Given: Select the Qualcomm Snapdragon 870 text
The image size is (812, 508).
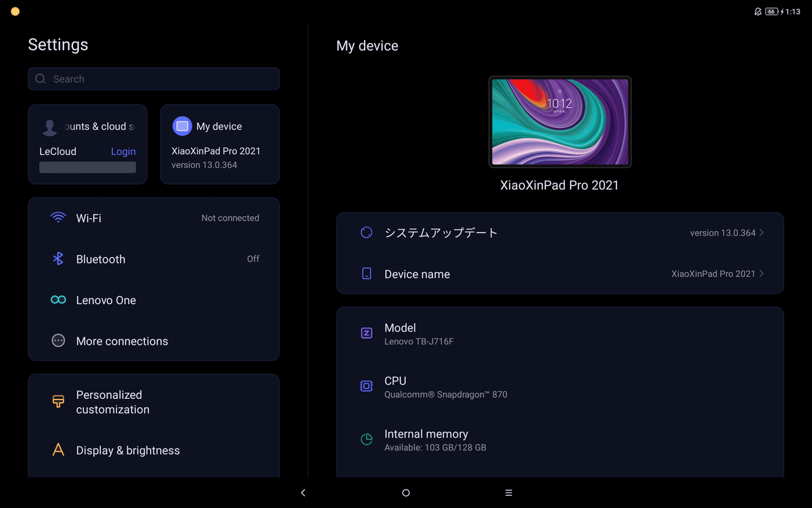Looking at the screenshot, I should point(446,394).
